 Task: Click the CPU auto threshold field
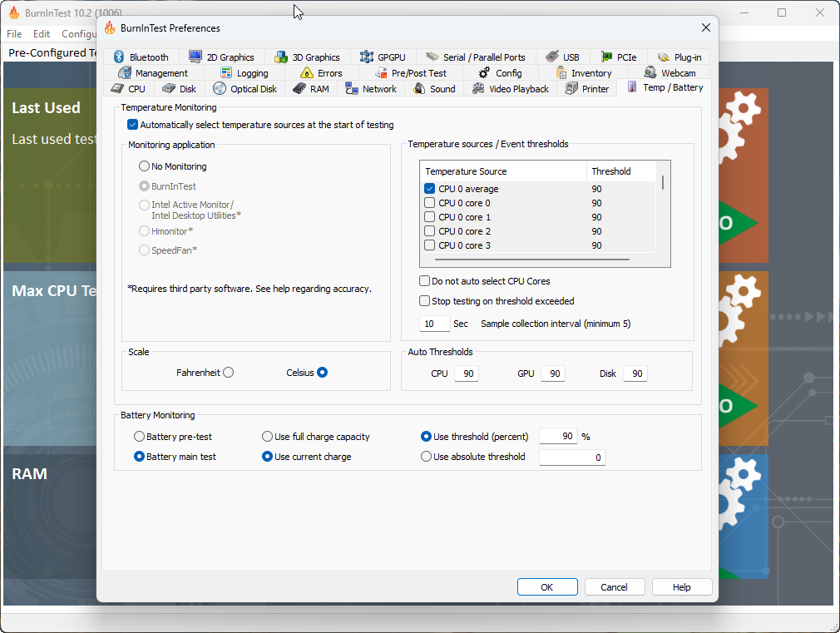[x=467, y=373]
